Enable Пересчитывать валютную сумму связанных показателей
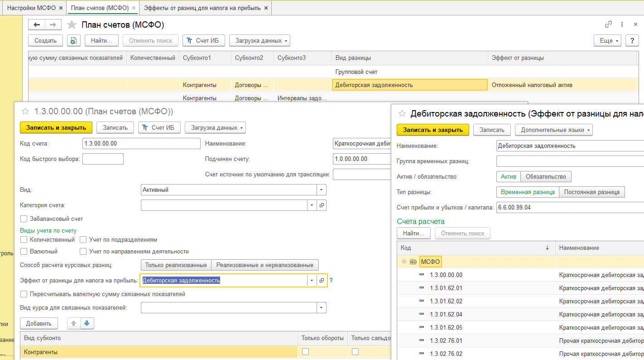This screenshot has height=360, width=644. (x=24, y=294)
